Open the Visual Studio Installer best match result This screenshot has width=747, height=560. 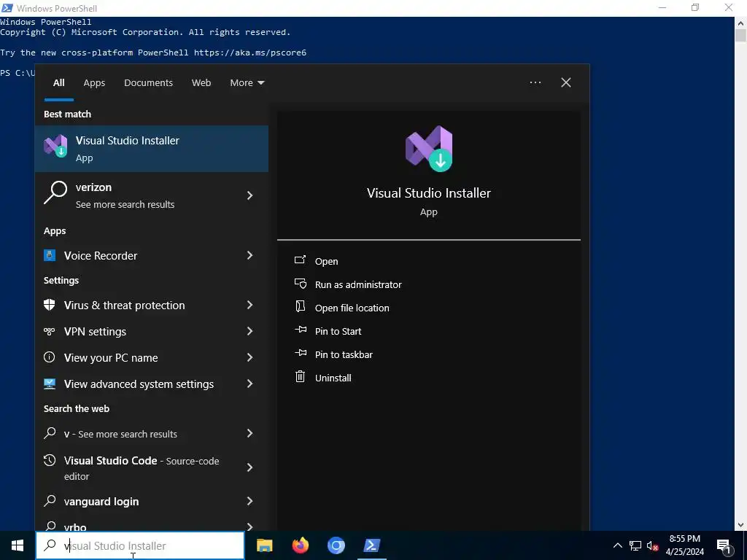152,149
